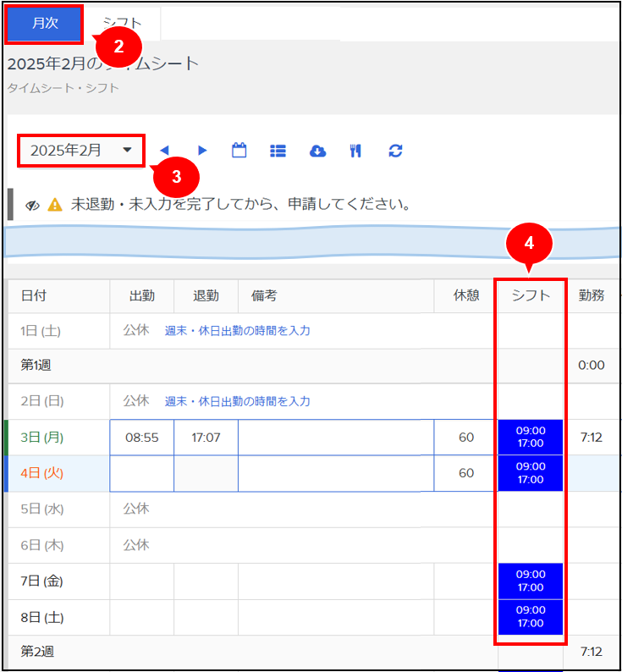Click the blue shift block on 8日(土)
Screen dimensions: 622x672
click(531, 617)
